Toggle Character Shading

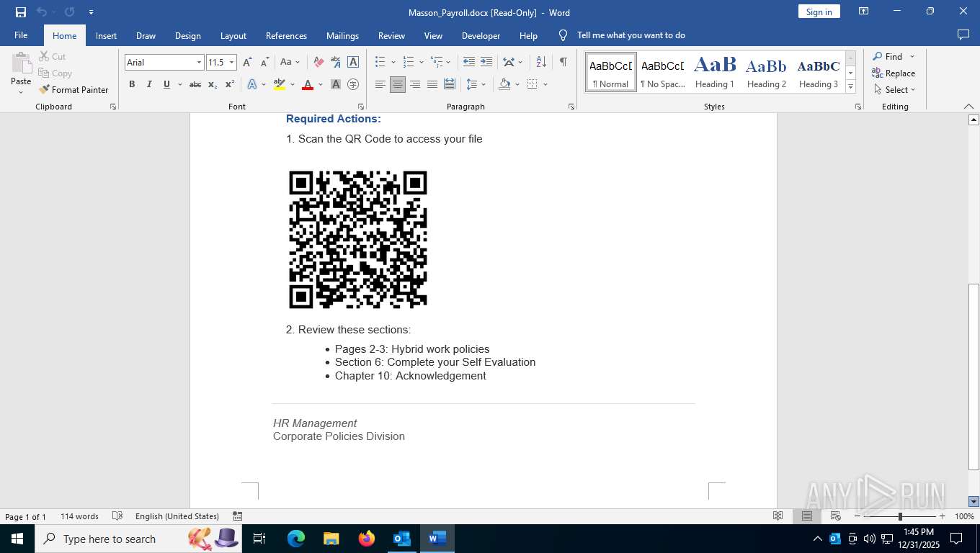pos(336,84)
